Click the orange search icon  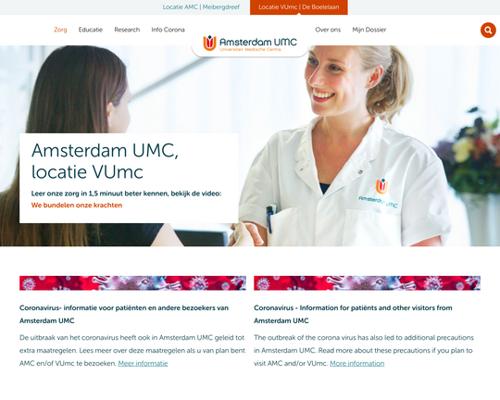point(488,30)
